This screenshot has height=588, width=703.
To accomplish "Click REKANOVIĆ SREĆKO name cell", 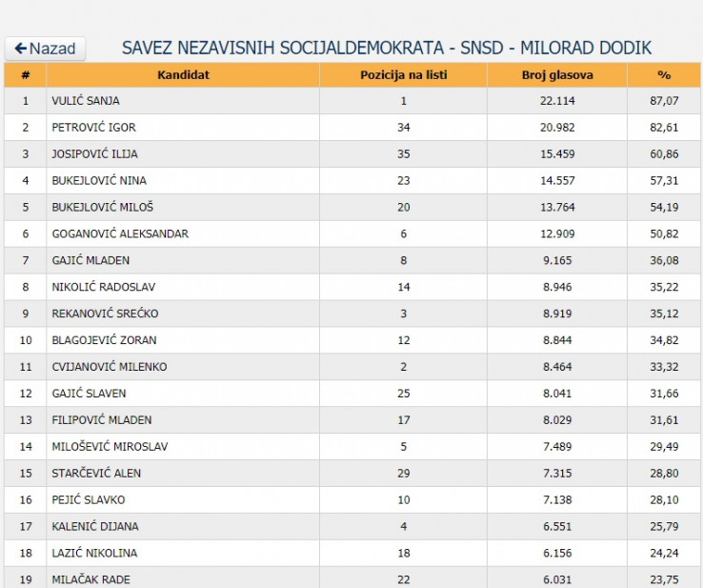I will [x=105, y=314].
